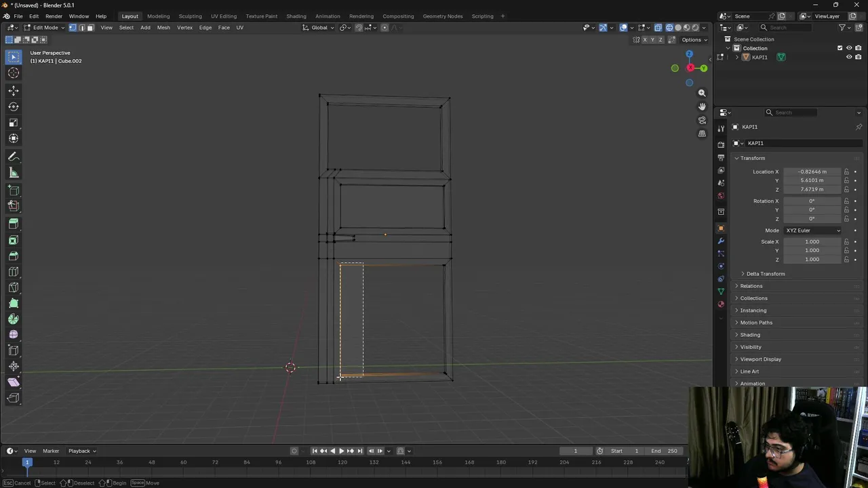
Task: Open the UV menu in header
Action: click(x=239, y=28)
